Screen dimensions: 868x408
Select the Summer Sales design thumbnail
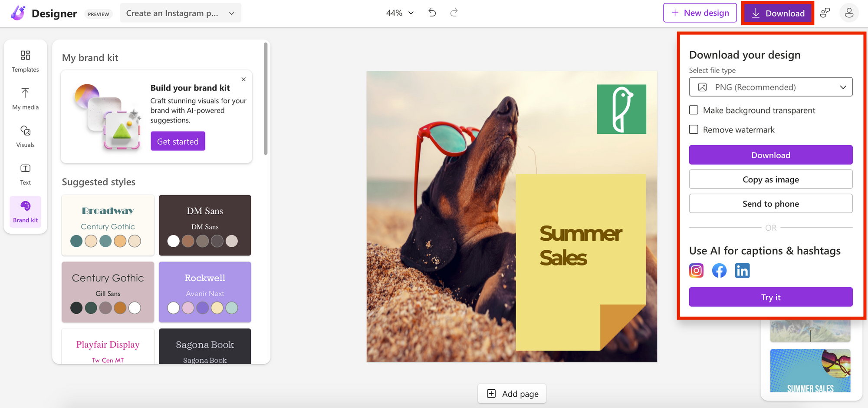pyautogui.click(x=810, y=371)
